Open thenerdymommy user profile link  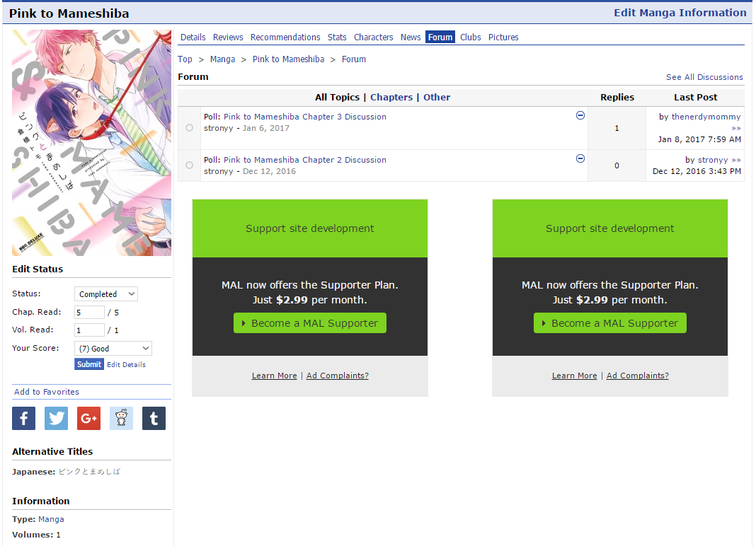point(706,117)
